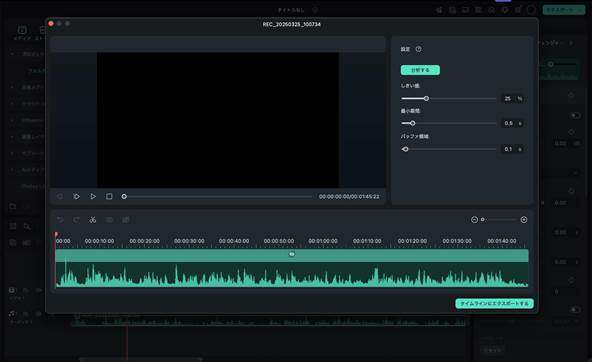Select the audio waveform track
The height and width of the screenshot is (362, 592).
pyautogui.click(x=292, y=274)
